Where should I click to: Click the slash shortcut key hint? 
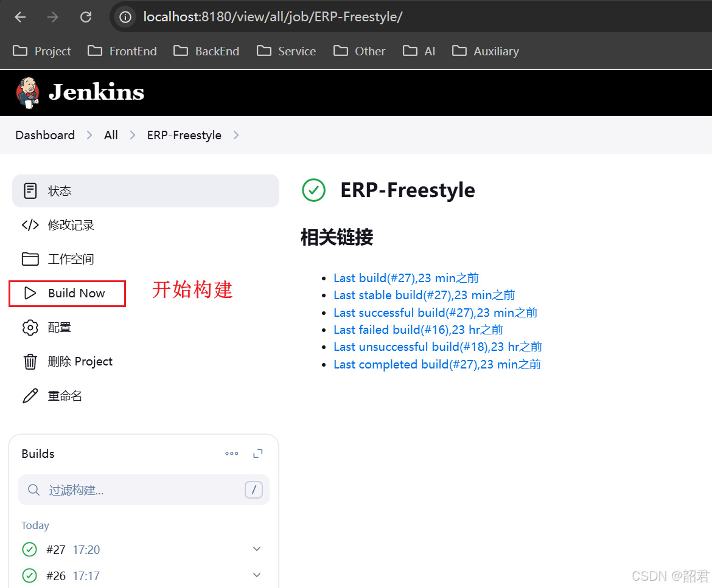[x=254, y=489]
